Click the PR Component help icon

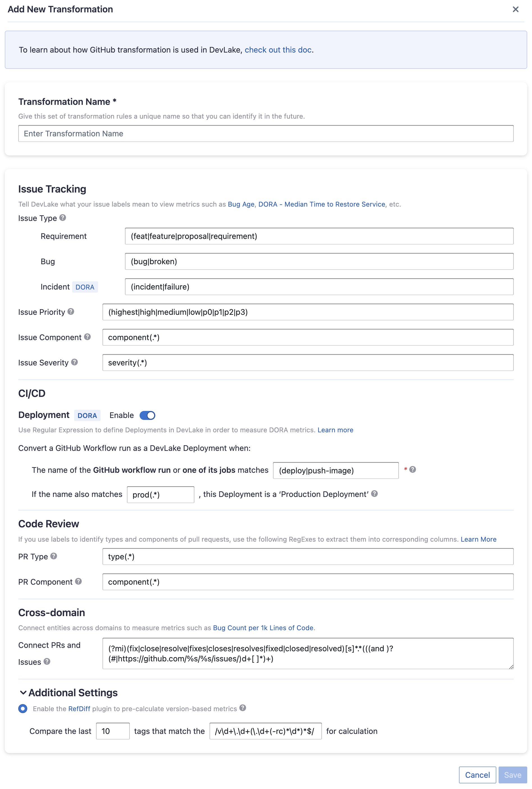coord(78,582)
